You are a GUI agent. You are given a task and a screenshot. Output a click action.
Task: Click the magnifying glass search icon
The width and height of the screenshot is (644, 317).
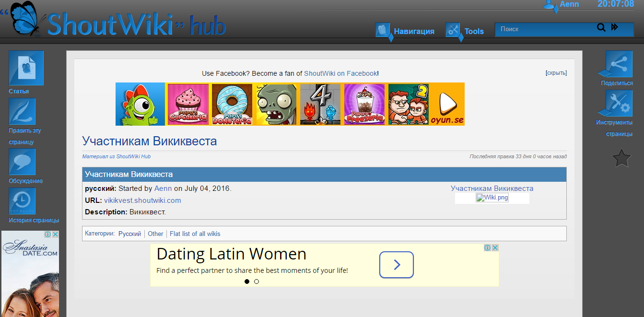pyautogui.click(x=601, y=27)
